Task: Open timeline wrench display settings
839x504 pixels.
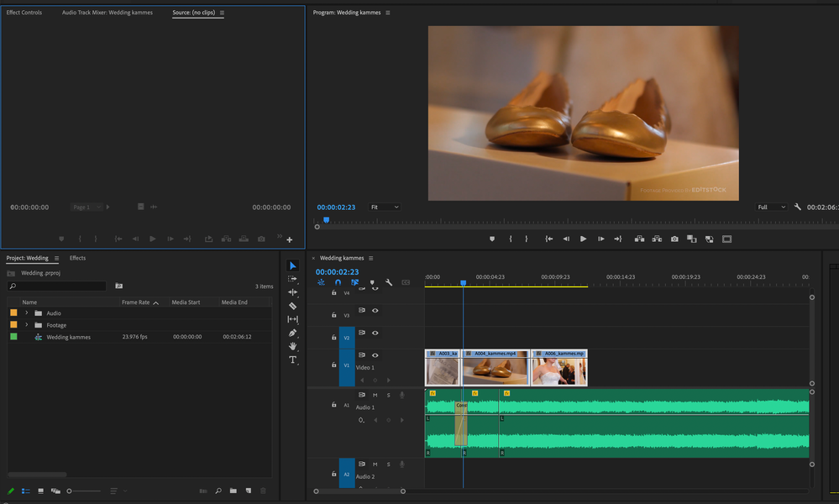Action: click(x=389, y=283)
